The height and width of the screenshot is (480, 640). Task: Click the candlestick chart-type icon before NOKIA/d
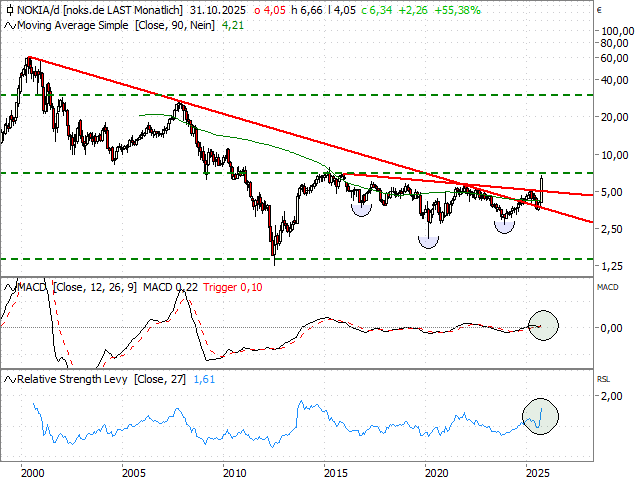tap(9, 10)
